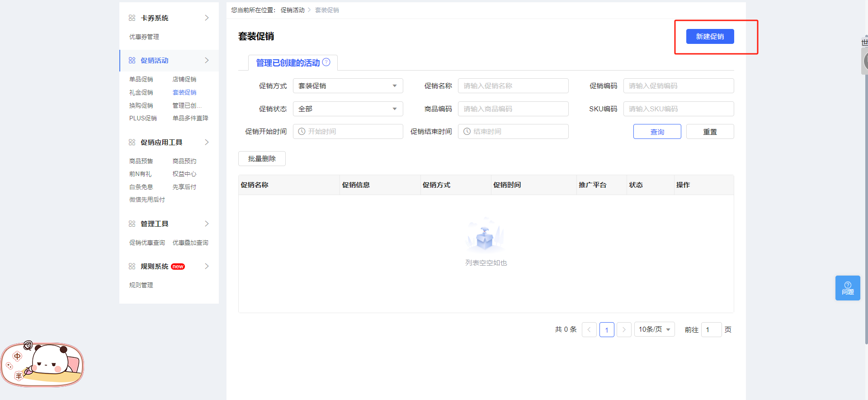Click the 卡券系统 grid icon in sidebar

[x=132, y=18]
